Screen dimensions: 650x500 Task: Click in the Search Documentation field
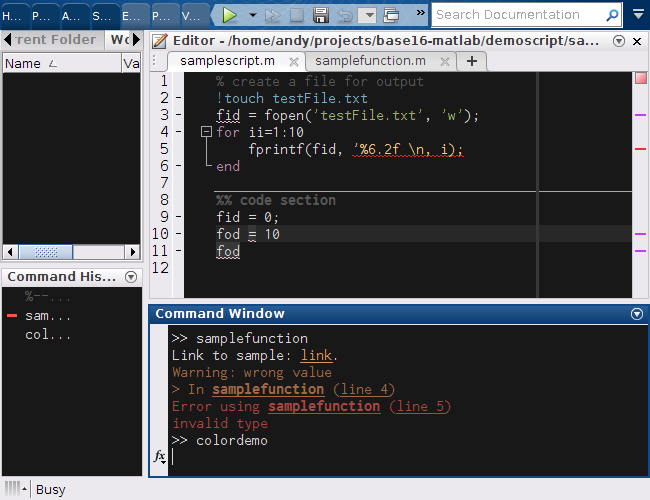[518, 15]
